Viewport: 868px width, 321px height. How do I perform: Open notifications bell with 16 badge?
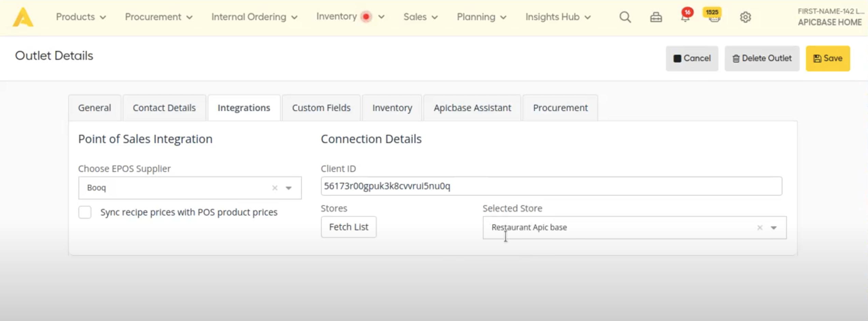pos(686,16)
